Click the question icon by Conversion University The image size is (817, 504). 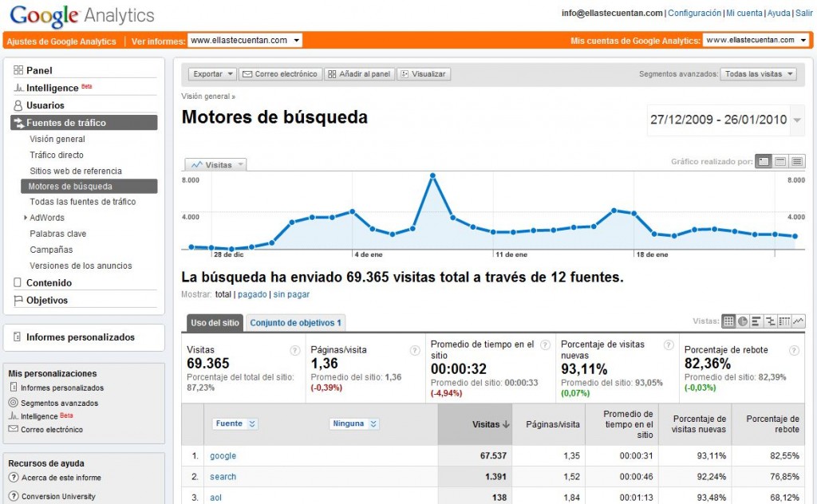pyautogui.click(x=14, y=496)
